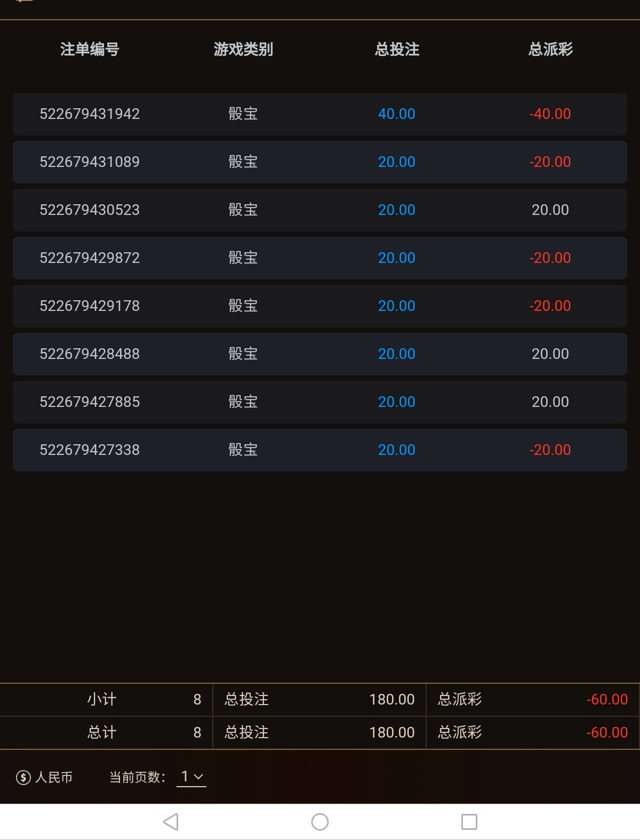Open the current page number dropdown
The width and height of the screenshot is (640, 840).
point(191,777)
